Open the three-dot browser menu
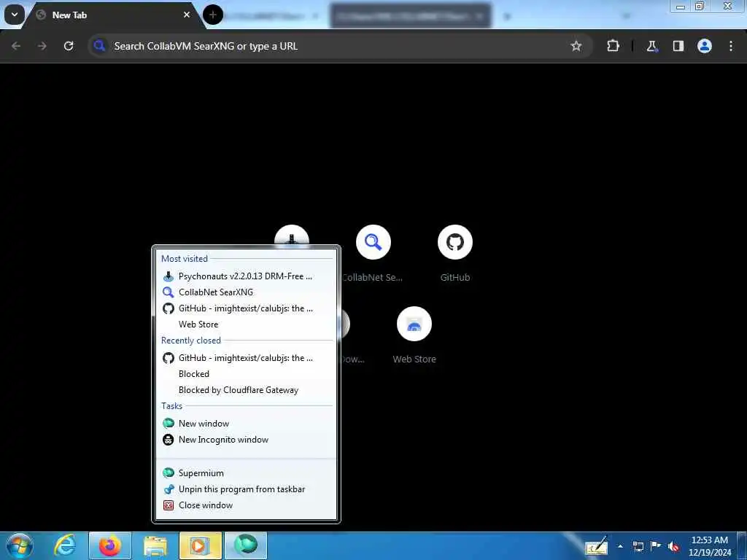Screen dimensions: 747x560 click(731, 46)
